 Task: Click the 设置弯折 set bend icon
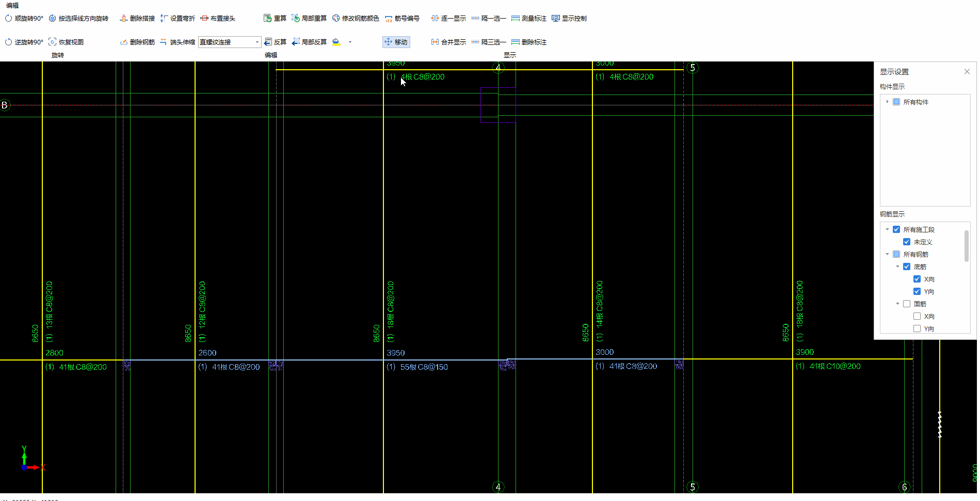click(x=164, y=19)
